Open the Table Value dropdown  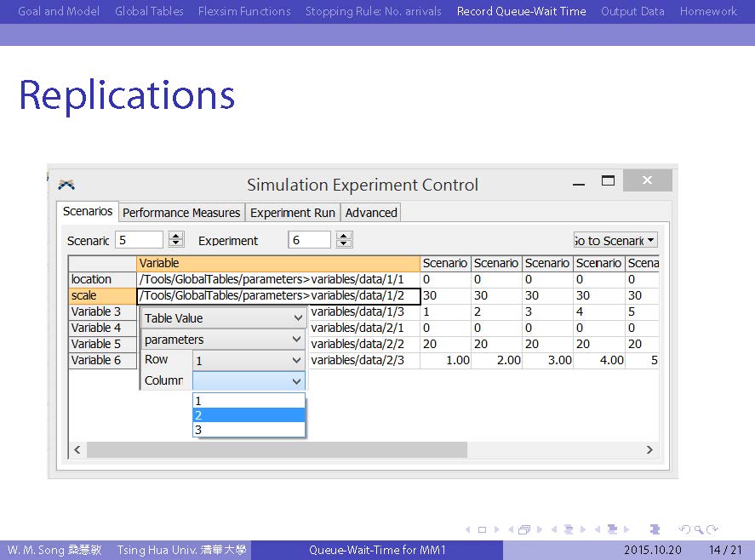(x=224, y=318)
